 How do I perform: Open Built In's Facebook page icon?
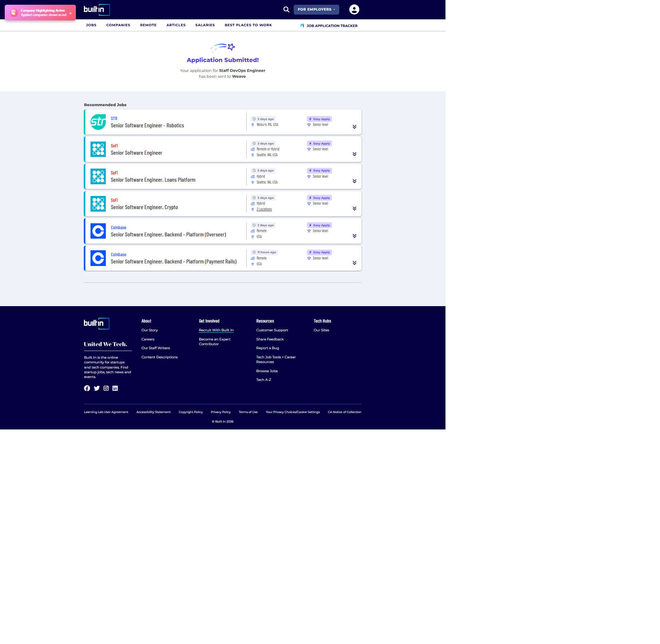tap(87, 388)
